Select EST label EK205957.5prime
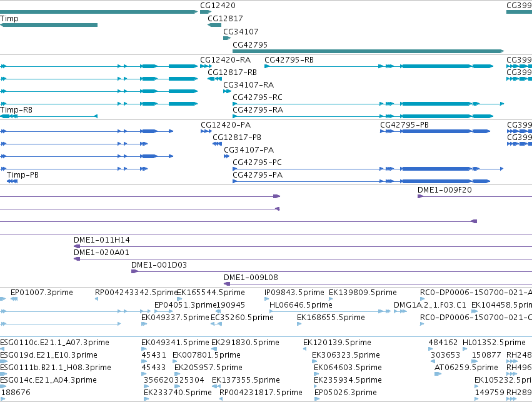This screenshot has width=532, height=402. [208, 368]
